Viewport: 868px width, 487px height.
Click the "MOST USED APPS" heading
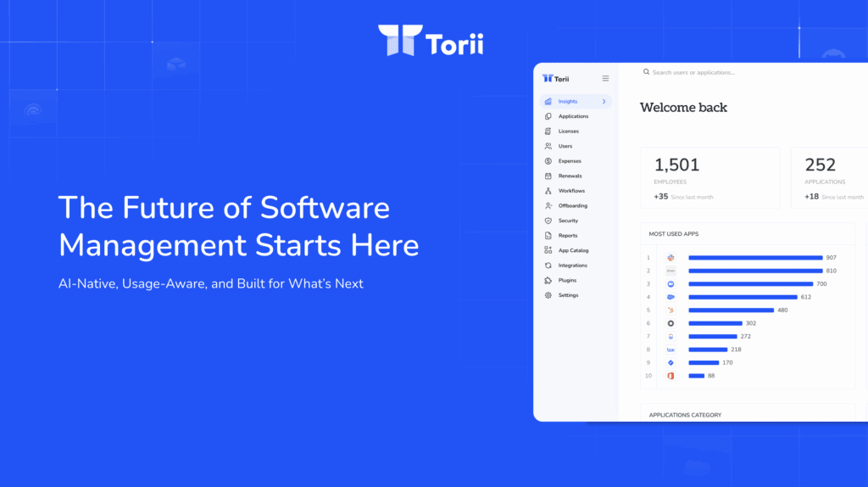674,234
